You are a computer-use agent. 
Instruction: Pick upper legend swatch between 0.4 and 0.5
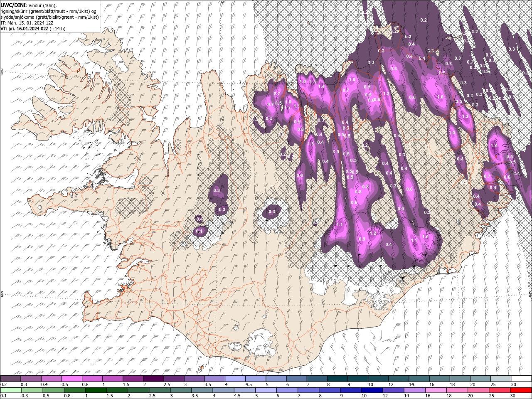(x=52, y=378)
